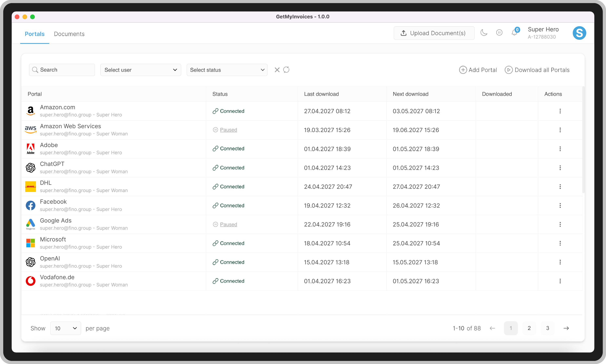Click current page 1 button

tap(511, 328)
